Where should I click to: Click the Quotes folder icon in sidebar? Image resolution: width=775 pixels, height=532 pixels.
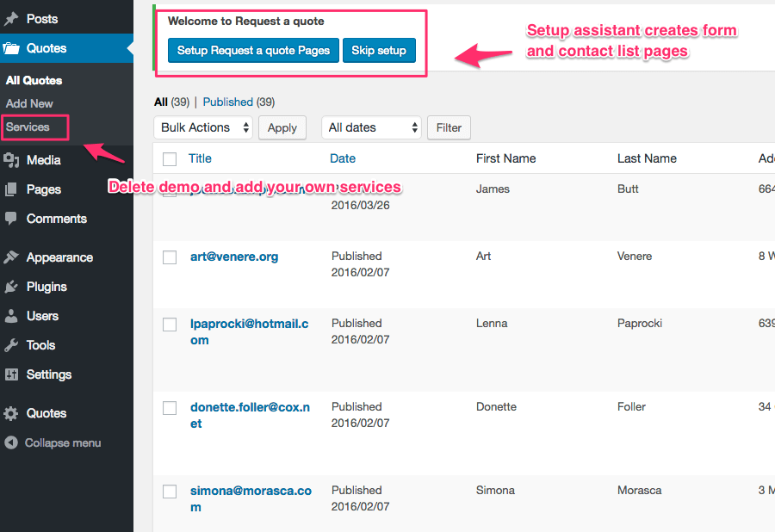click(x=11, y=48)
